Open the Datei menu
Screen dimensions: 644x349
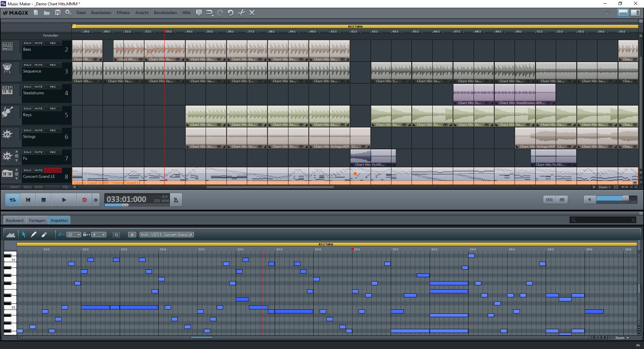[x=81, y=13]
